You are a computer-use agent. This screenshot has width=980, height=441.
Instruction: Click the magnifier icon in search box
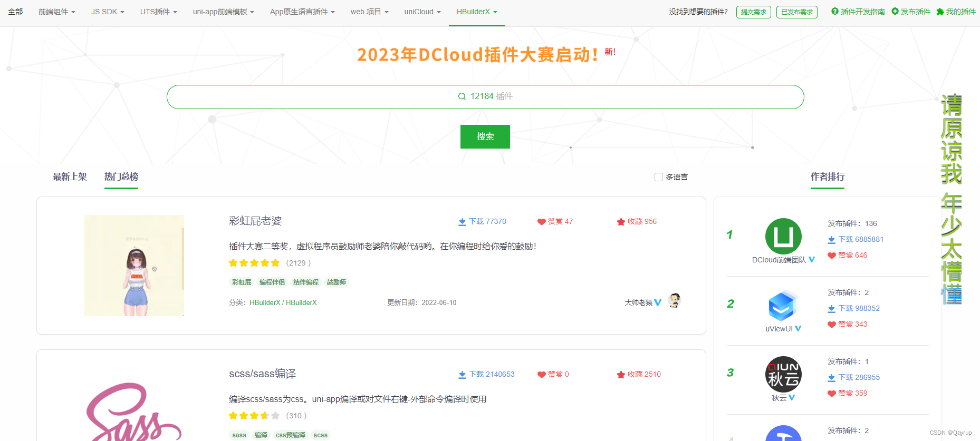pyautogui.click(x=462, y=96)
